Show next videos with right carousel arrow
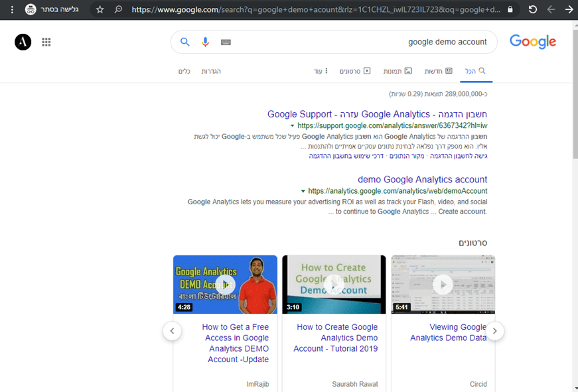The width and height of the screenshot is (578, 392). 495,331
